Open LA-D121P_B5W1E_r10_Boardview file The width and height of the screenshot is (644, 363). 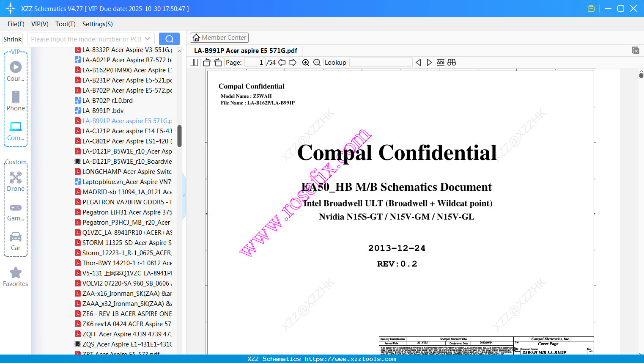(x=123, y=162)
